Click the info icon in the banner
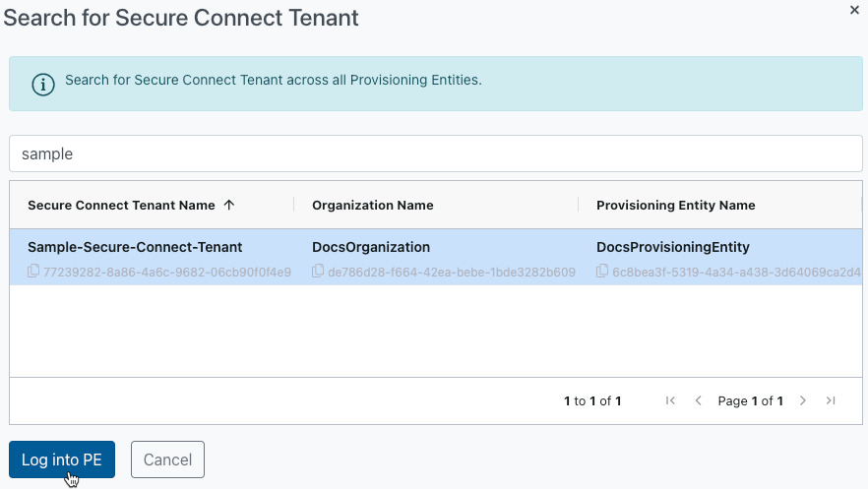 43,85
